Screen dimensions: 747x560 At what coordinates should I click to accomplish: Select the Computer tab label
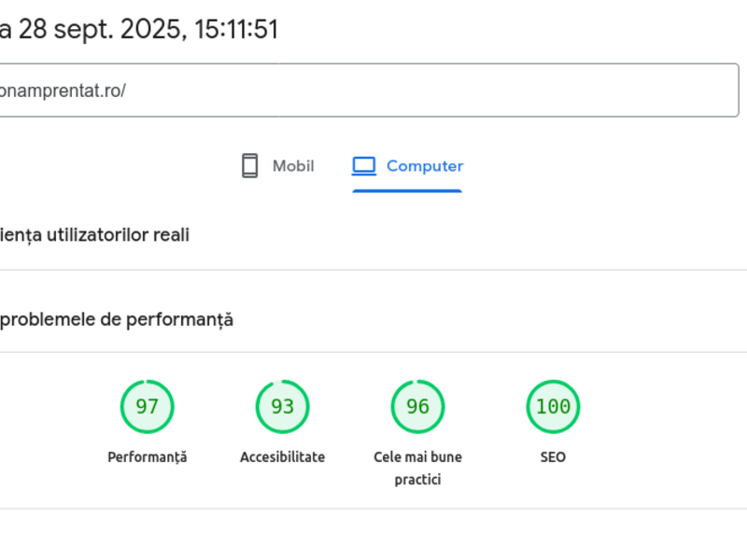point(424,166)
